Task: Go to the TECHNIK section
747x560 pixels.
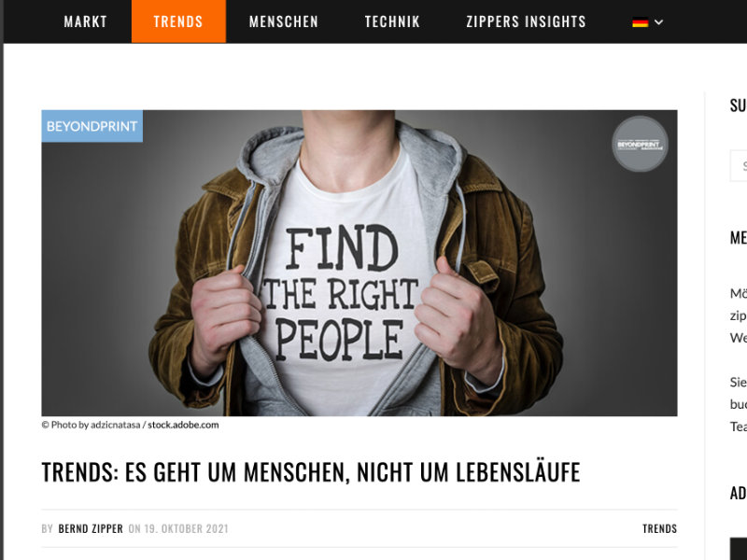Action: [392, 21]
